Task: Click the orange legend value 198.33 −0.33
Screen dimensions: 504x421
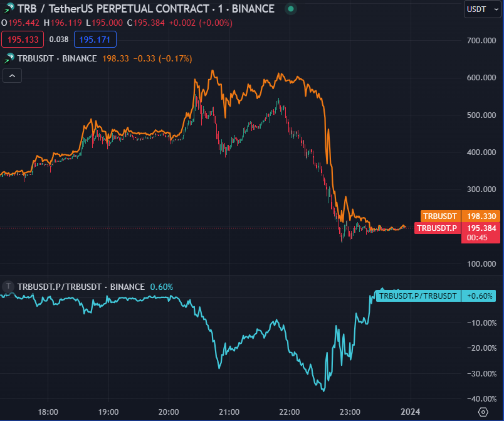Action: (129, 58)
